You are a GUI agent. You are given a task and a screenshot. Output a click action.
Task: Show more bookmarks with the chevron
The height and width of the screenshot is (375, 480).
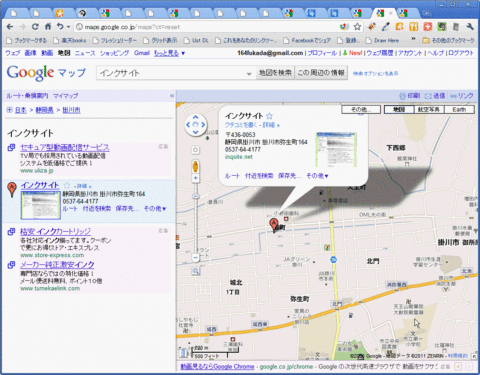(413, 40)
